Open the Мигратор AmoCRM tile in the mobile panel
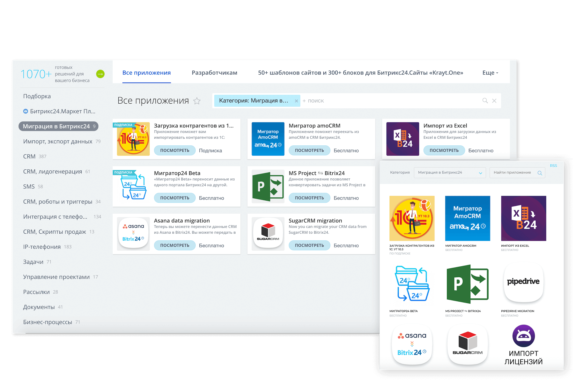 click(x=468, y=218)
